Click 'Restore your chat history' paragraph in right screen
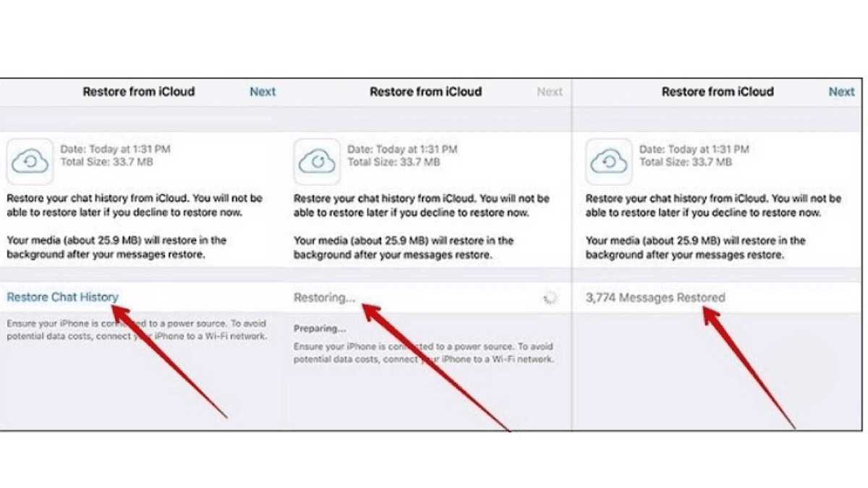 (714, 205)
